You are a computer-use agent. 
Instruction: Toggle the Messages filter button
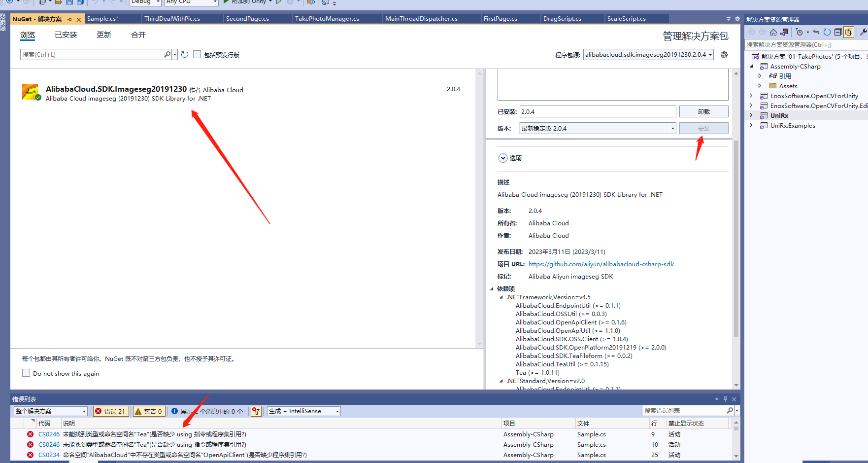point(207,411)
